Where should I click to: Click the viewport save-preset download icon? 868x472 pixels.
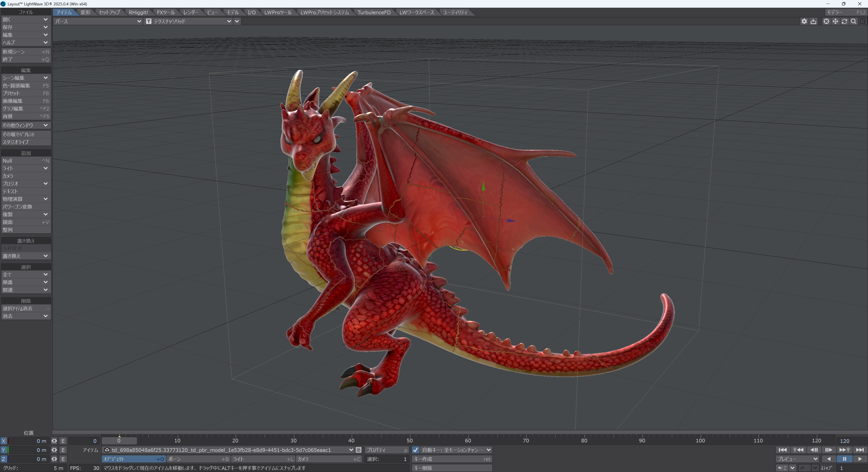(x=814, y=21)
